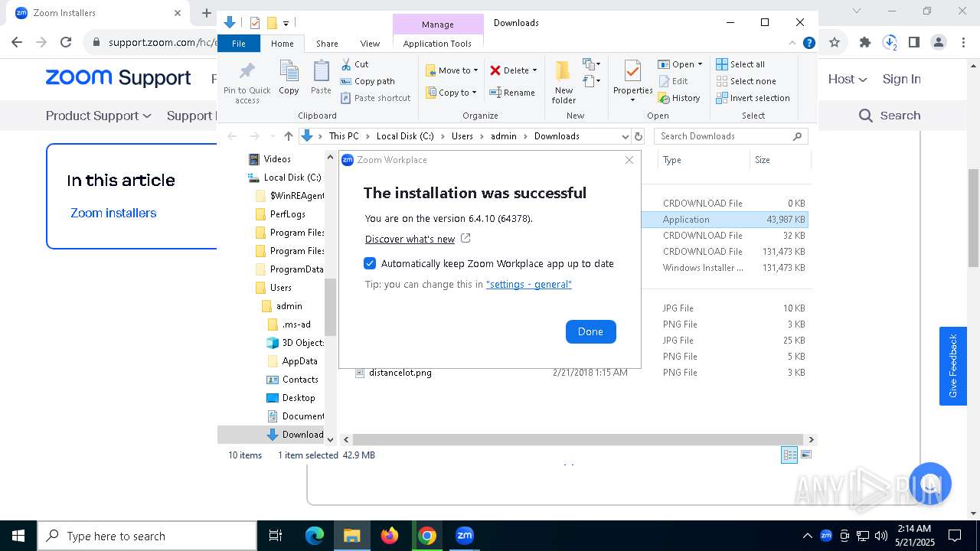Open the address bar history dropdown
980x551 pixels.
tap(625, 136)
